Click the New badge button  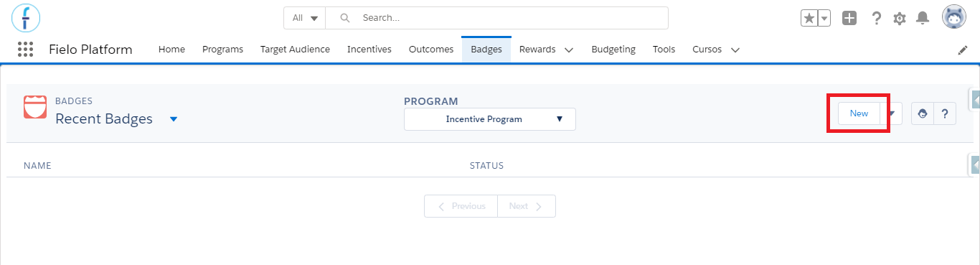pos(859,113)
